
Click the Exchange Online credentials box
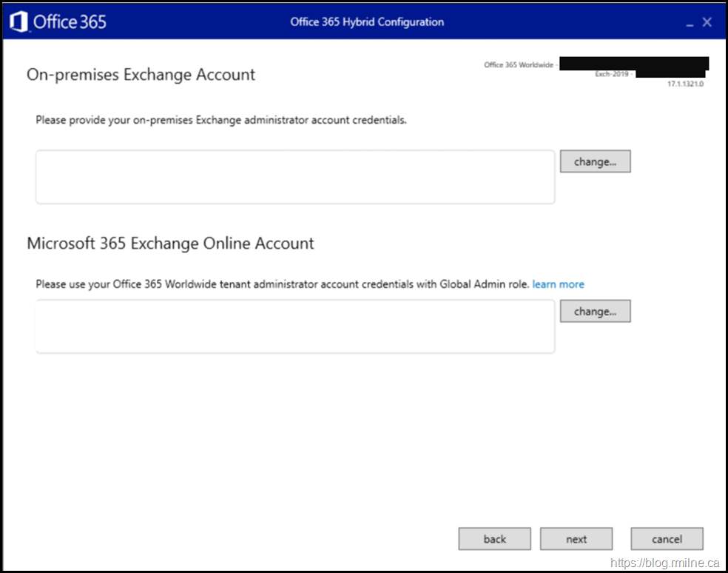pyautogui.click(x=294, y=326)
